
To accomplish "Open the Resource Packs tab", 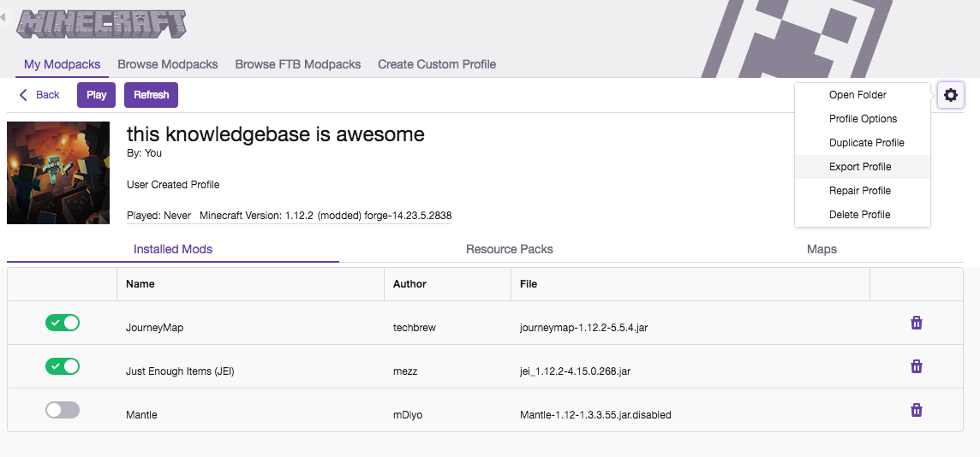I will 510,249.
